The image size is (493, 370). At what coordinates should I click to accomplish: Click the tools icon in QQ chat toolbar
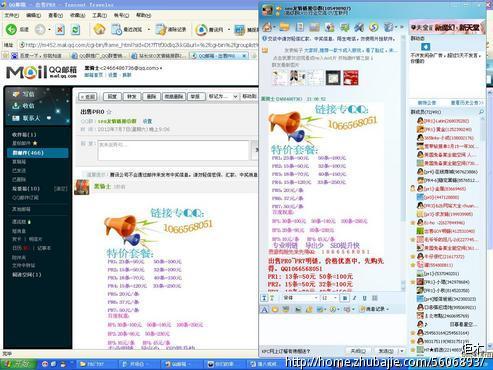pos(359,27)
